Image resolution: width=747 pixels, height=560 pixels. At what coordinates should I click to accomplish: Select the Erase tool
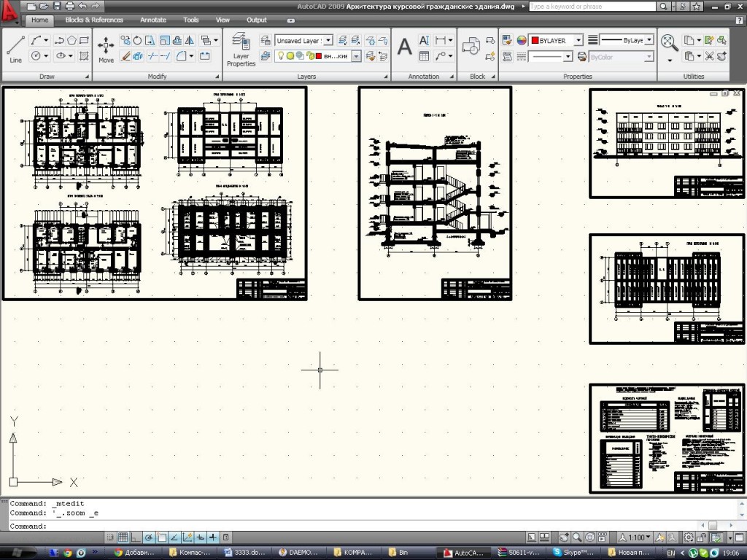125,56
